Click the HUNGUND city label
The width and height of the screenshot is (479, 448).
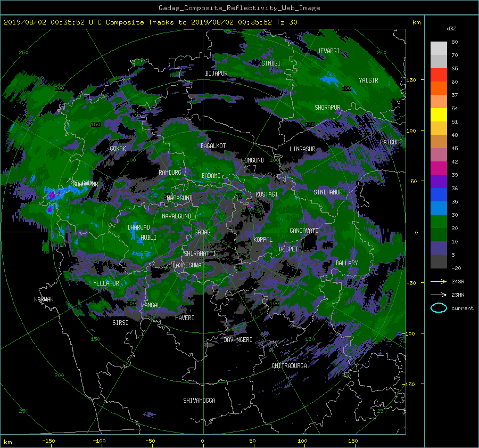[x=252, y=160]
